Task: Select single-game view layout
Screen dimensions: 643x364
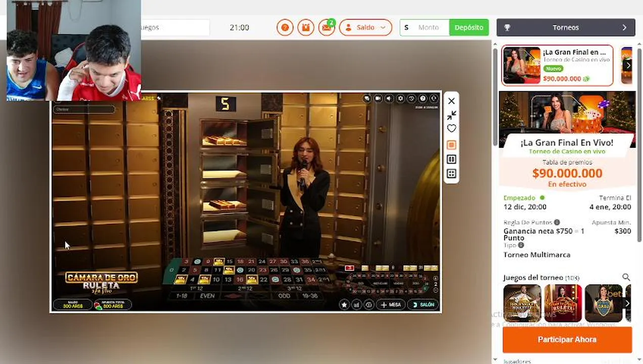Action: pyautogui.click(x=451, y=145)
